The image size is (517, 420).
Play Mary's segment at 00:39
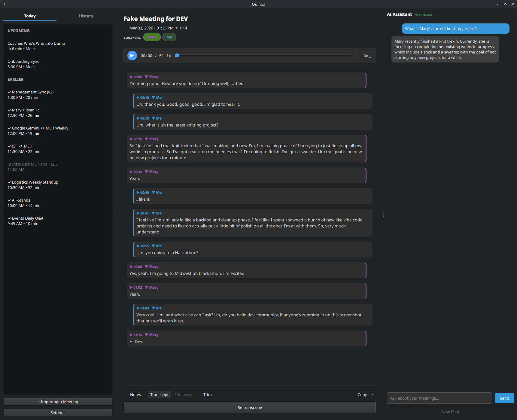(x=136, y=172)
